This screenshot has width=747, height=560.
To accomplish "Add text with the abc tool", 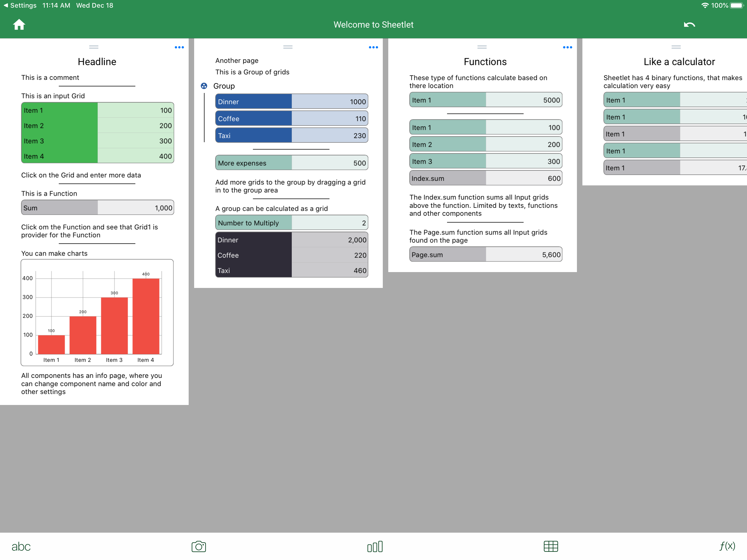I will tap(21, 546).
